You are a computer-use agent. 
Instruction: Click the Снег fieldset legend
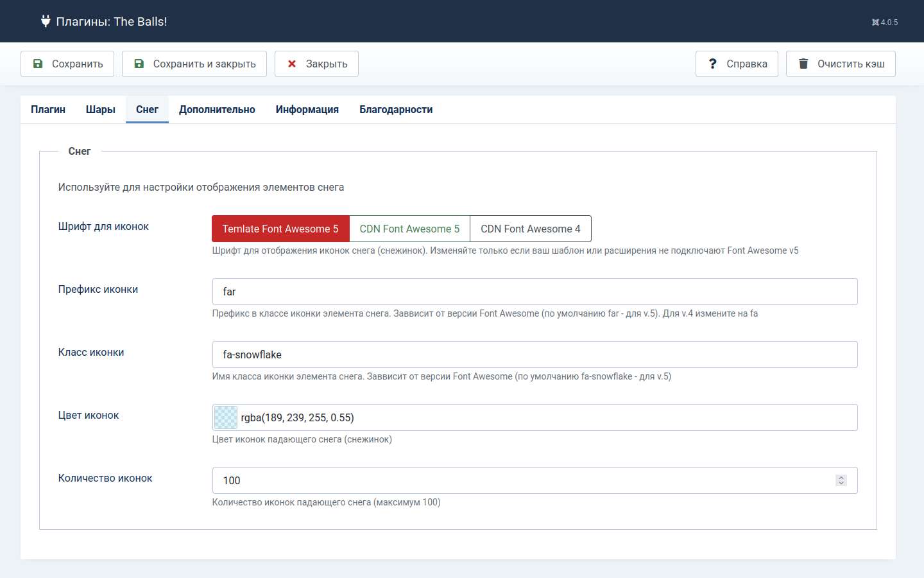[x=80, y=151]
